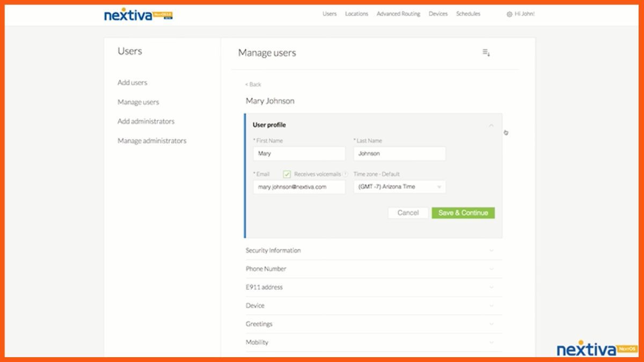Viewport: 644px width, 362px height.
Task: Collapse the User profile section chevron
Action: pyautogui.click(x=491, y=125)
